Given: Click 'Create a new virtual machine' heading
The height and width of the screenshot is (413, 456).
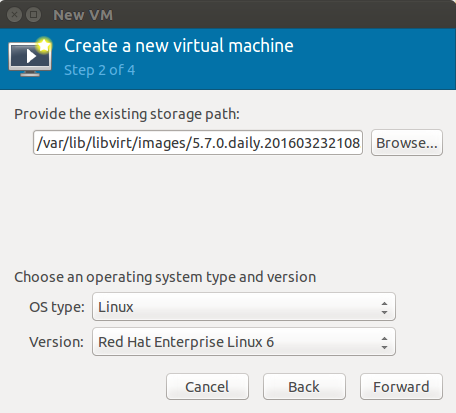Looking at the screenshot, I should pyautogui.click(x=179, y=46).
